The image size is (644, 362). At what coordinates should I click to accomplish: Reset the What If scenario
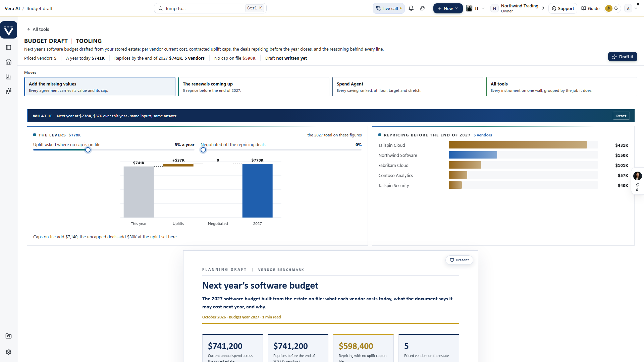(x=621, y=116)
